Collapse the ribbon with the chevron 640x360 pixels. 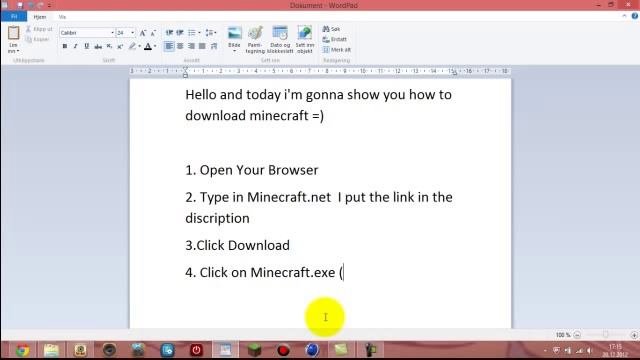(624, 16)
